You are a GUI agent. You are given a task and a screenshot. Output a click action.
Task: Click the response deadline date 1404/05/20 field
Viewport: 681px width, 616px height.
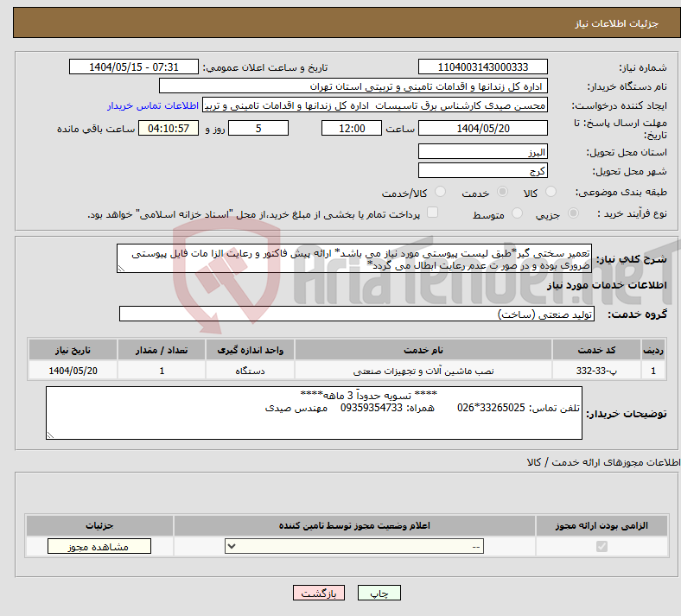tap(483, 128)
